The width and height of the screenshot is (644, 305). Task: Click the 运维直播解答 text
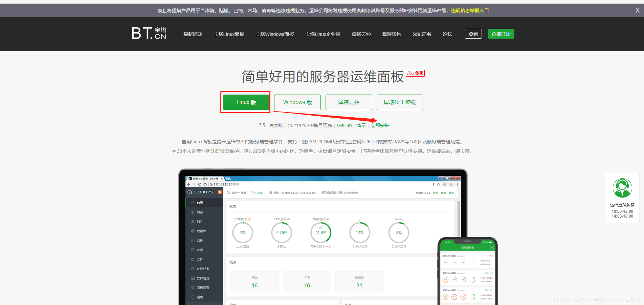point(622,205)
